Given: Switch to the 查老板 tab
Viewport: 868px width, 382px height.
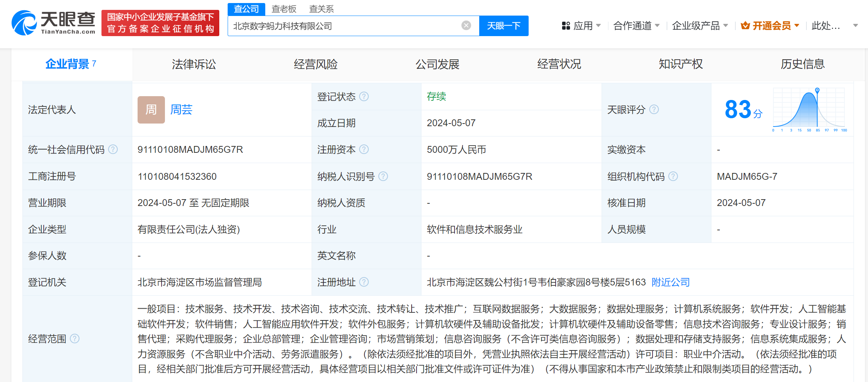Looking at the screenshot, I should [x=284, y=9].
